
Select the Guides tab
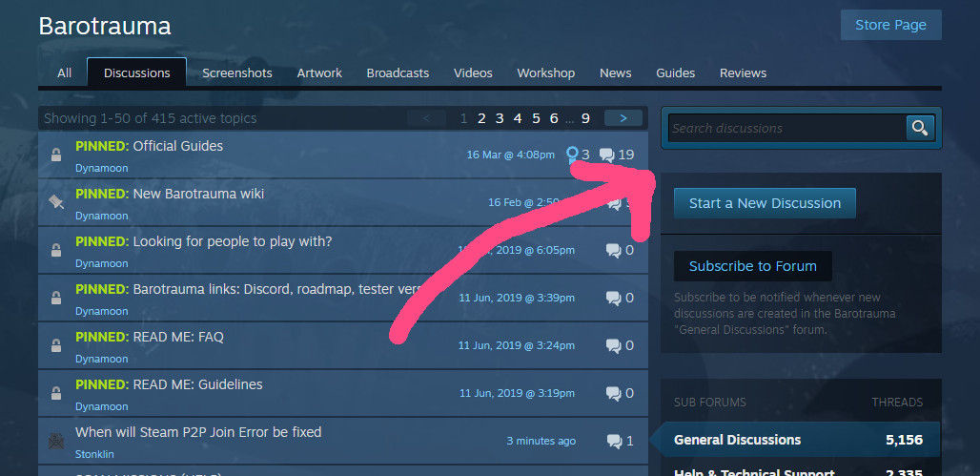675,73
